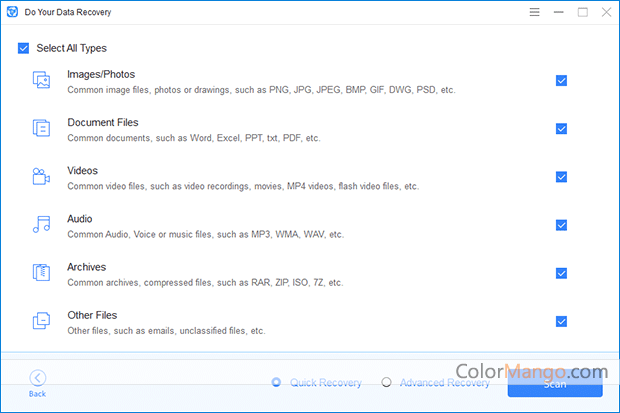620x413 pixels.
Task: Toggle the Select All Types checkbox
Action: click(x=23, y=48)
